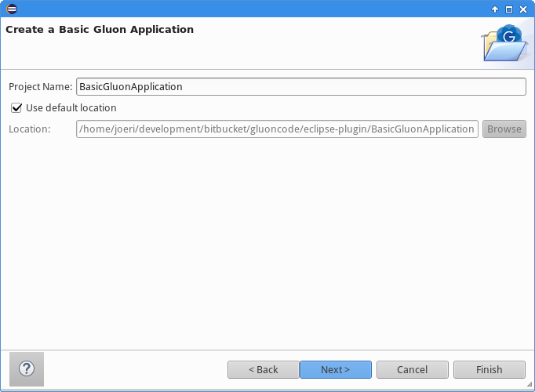
Task: Click the help question mark icon
Action: click(x=27, y=368)
